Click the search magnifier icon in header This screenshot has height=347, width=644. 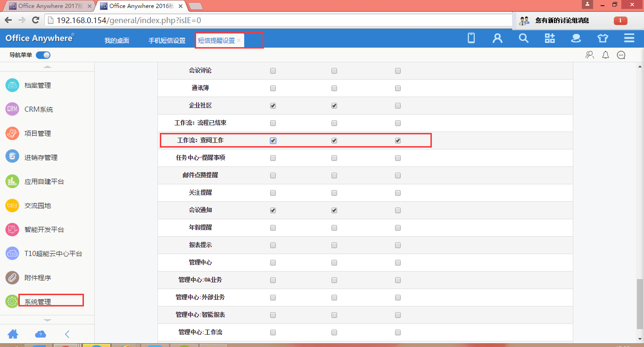(x=523, y=39)
